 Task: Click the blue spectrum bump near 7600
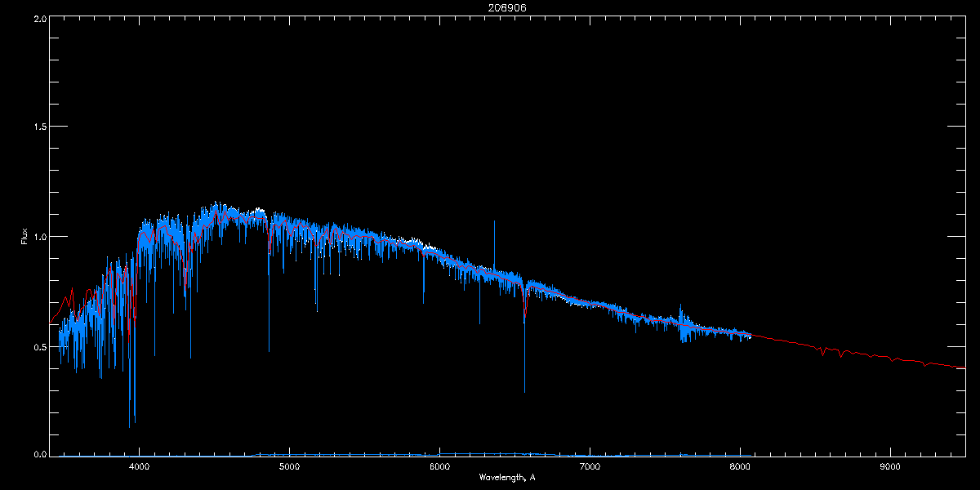[x=680, y=314]
